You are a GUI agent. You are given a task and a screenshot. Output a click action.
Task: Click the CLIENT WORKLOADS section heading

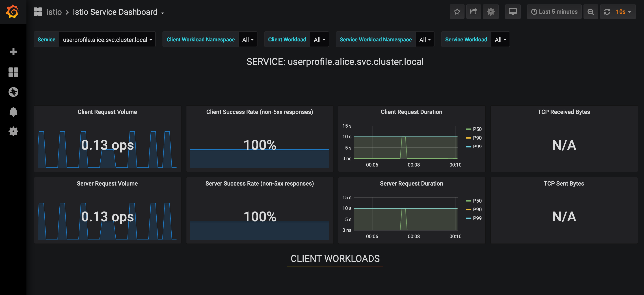pyautogui.click(x=335, y=259)
